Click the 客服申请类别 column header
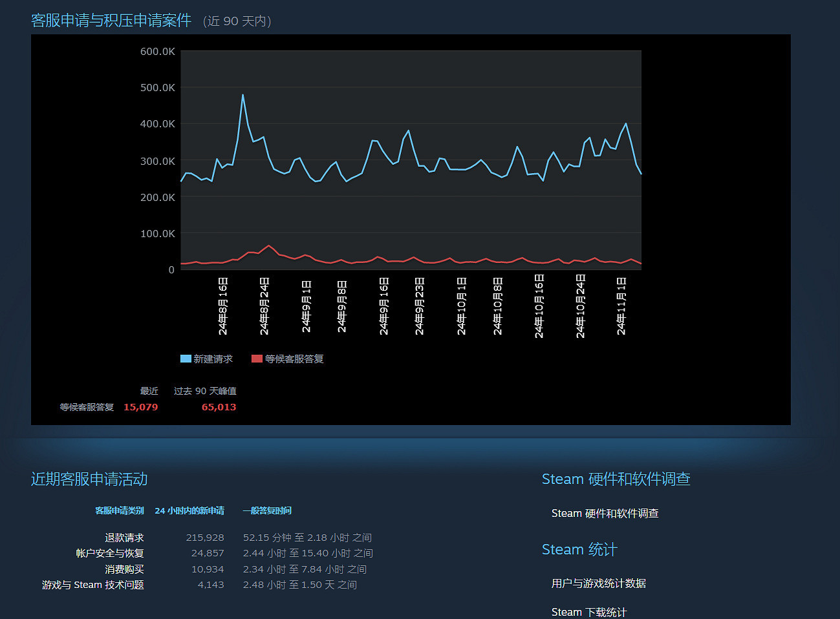Screen dimensions: 840x619 click(120, 510)
